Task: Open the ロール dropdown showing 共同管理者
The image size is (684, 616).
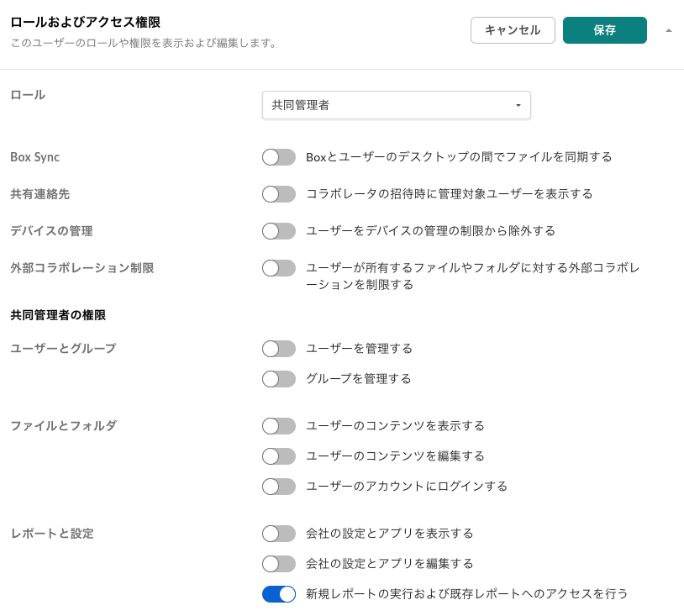Action: (x=395, y=105)
